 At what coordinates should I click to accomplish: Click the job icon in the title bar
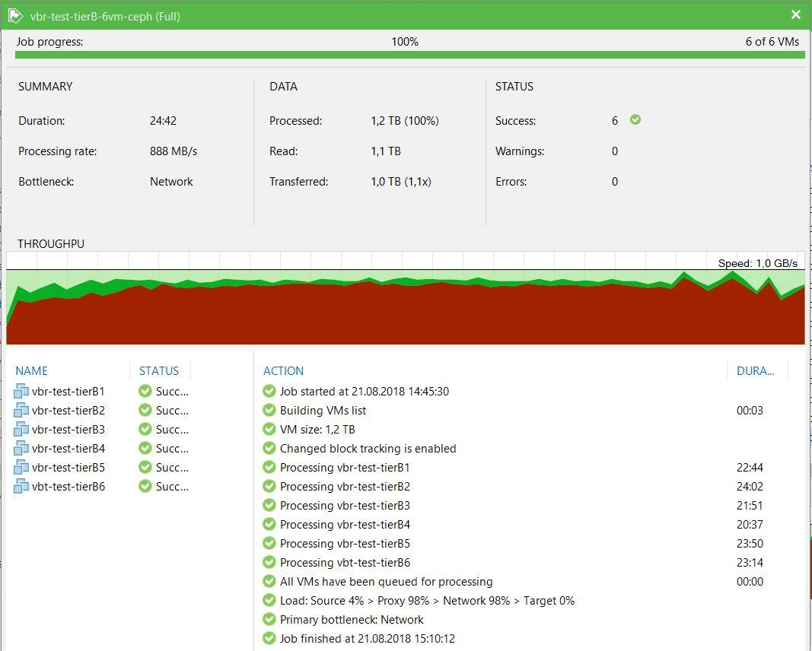pos(14,15)
